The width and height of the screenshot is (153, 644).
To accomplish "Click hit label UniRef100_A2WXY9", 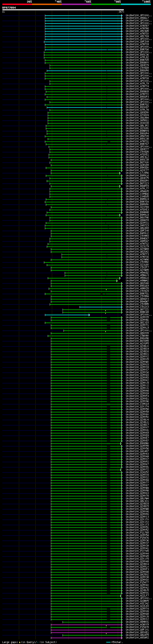I will click(x=137, y=624).
